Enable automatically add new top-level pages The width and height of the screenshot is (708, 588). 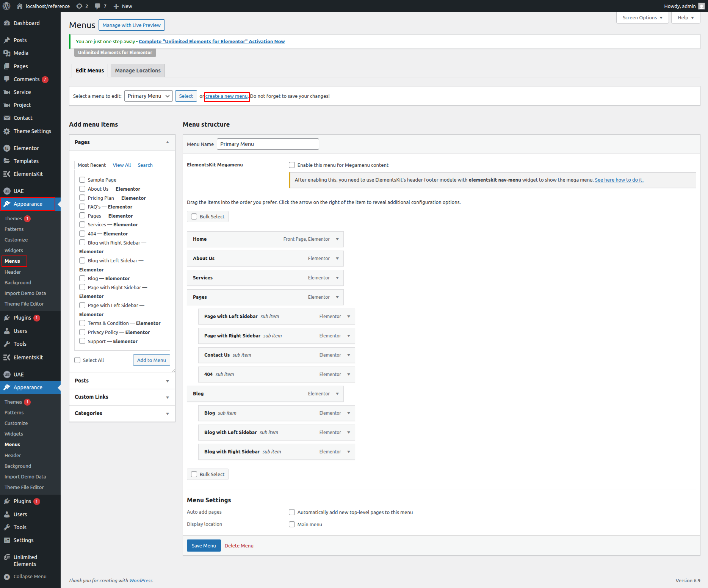coord(292,512)
